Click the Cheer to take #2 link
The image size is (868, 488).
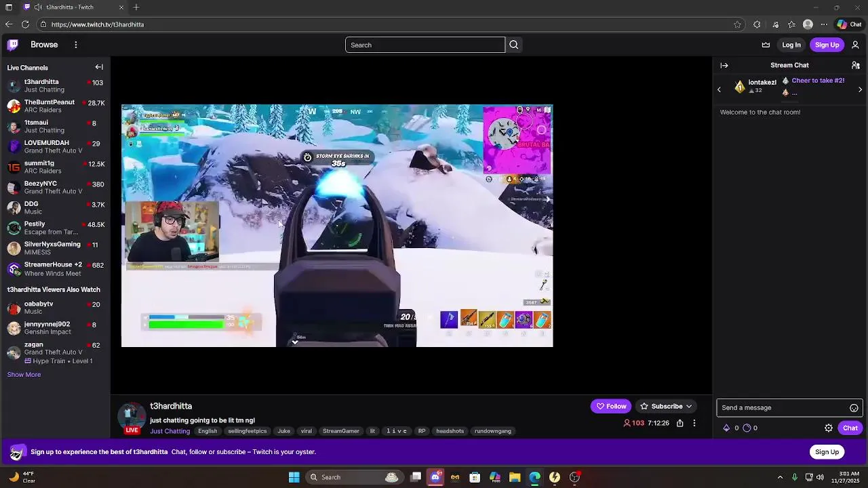tap(818, 81)
